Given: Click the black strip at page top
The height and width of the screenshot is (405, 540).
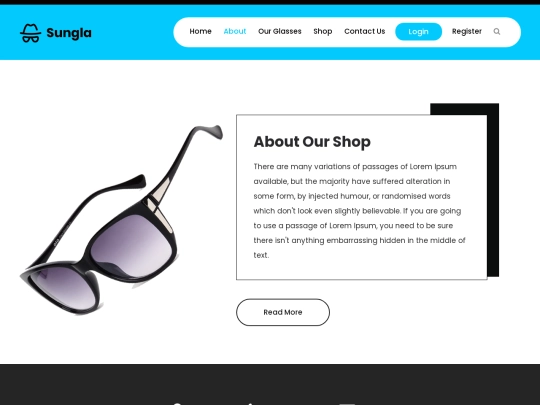Looking at the screenshot, I should (270, 2).
